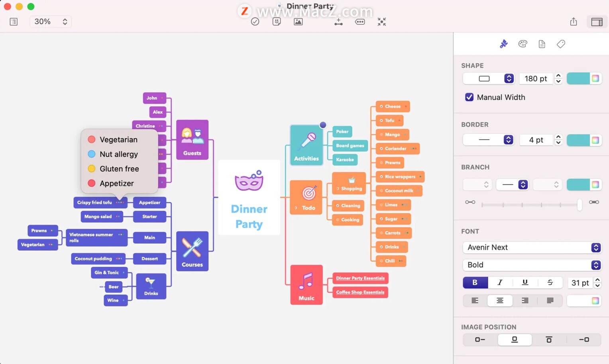
Task: Toggle italic text formatting
Action: (x=500, y=282)
